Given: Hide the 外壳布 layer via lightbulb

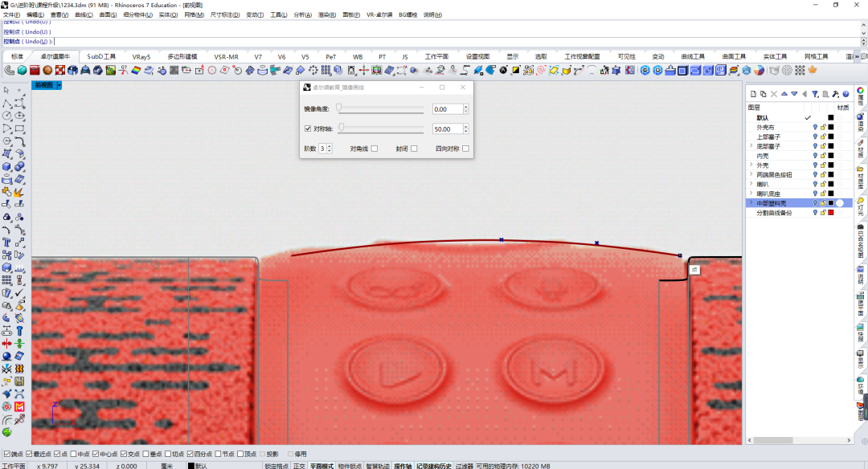Looking at the screenshot, I should pos(815,127).
